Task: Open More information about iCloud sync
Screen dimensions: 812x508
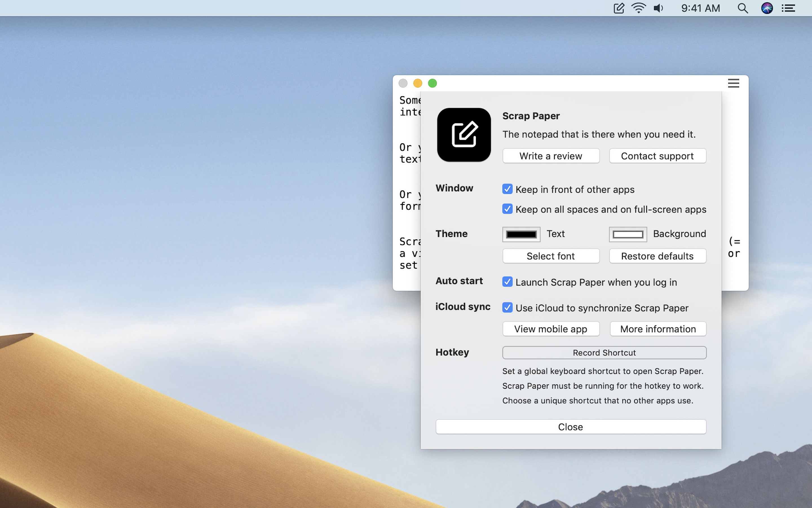Action: tap(658, 329)
